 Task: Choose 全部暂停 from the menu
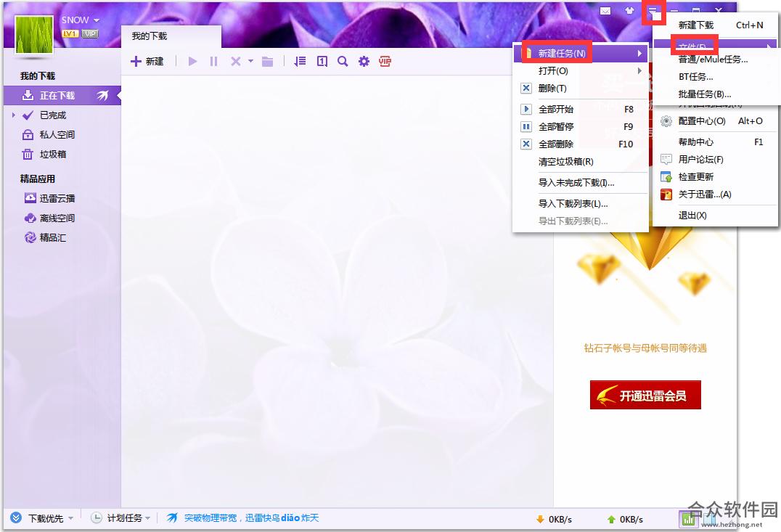coord(581,126)
